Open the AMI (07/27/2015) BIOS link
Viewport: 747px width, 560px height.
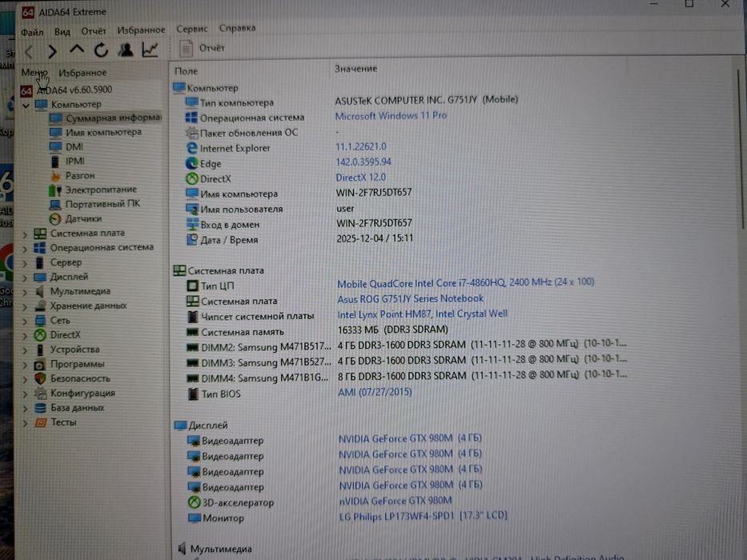[375, 392]
